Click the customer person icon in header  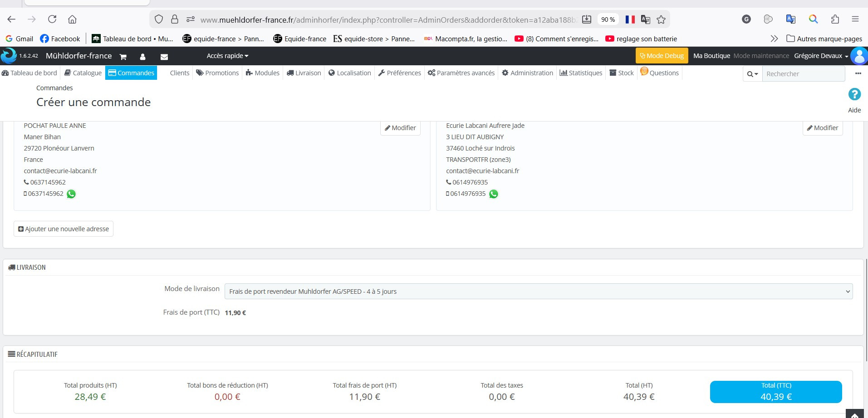pos(142,57)
